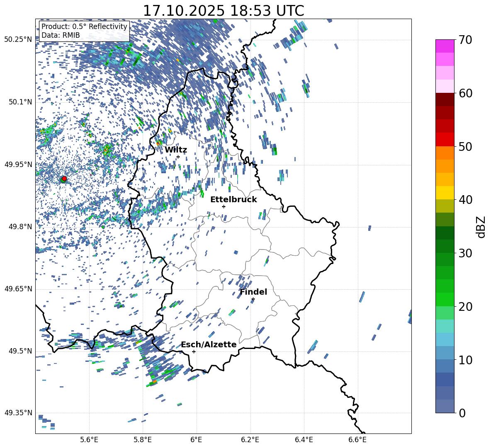Image resolution: width=491 pixels, height=448 pixels.
Task: Click the 49.95°N latitude label
Action: 18,164
